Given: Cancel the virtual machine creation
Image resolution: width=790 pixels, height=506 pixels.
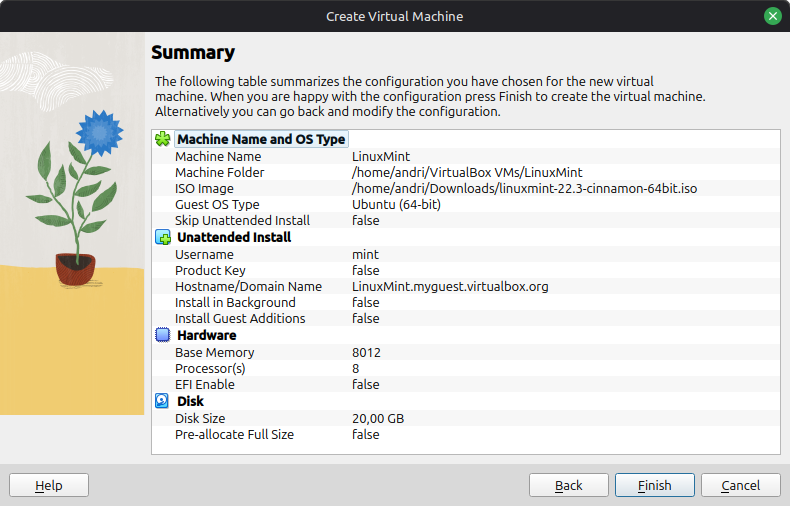Looking at the screenshot, I should 741,485.
